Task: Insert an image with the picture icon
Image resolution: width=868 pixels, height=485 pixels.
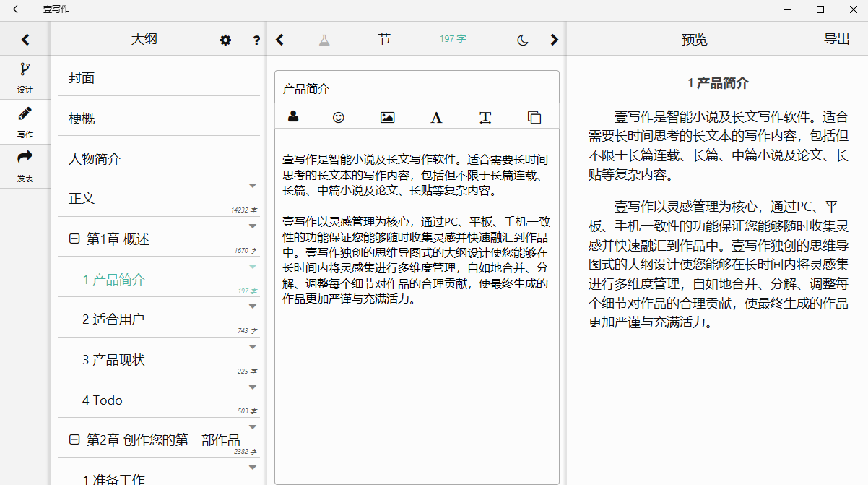Action: (388, 117)
